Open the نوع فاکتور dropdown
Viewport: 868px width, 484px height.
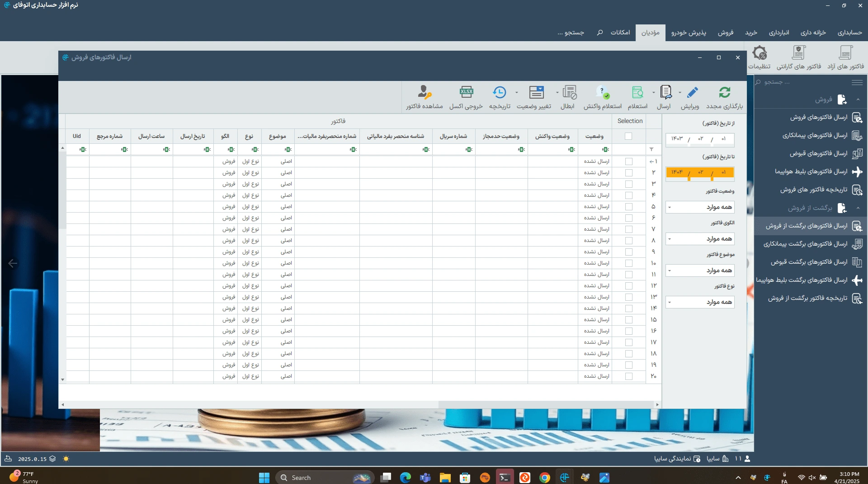700,302
